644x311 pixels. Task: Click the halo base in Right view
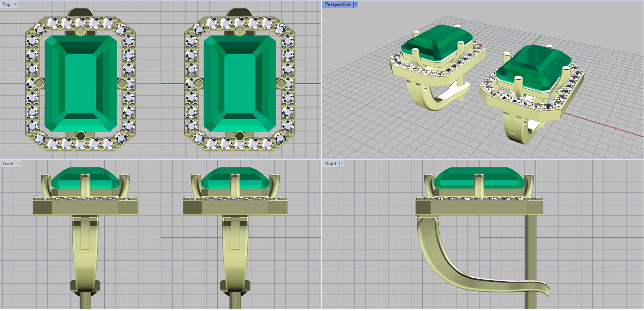479,207
